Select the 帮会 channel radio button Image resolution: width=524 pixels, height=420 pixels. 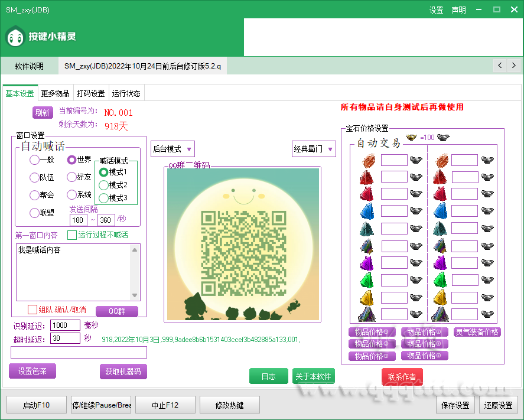34,195
